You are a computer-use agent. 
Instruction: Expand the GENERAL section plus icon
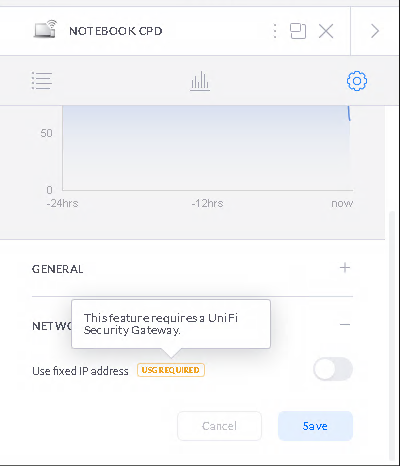tap(345, 268)
